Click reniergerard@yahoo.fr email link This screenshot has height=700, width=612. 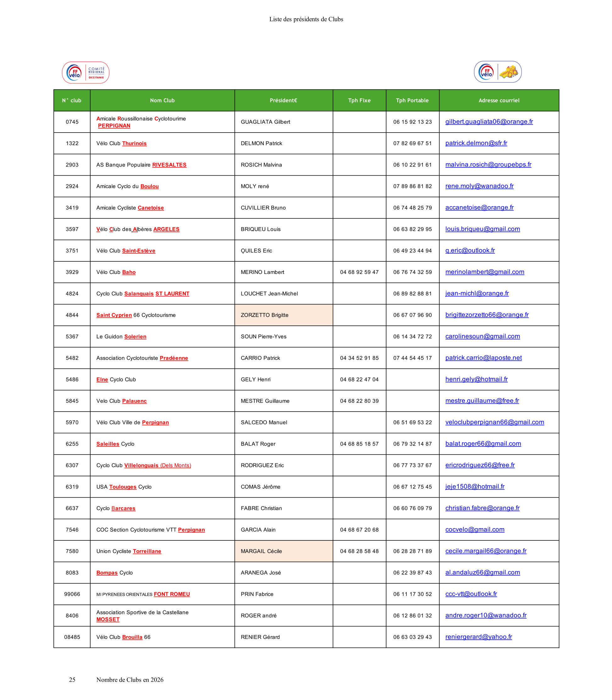tap(478, 637)
